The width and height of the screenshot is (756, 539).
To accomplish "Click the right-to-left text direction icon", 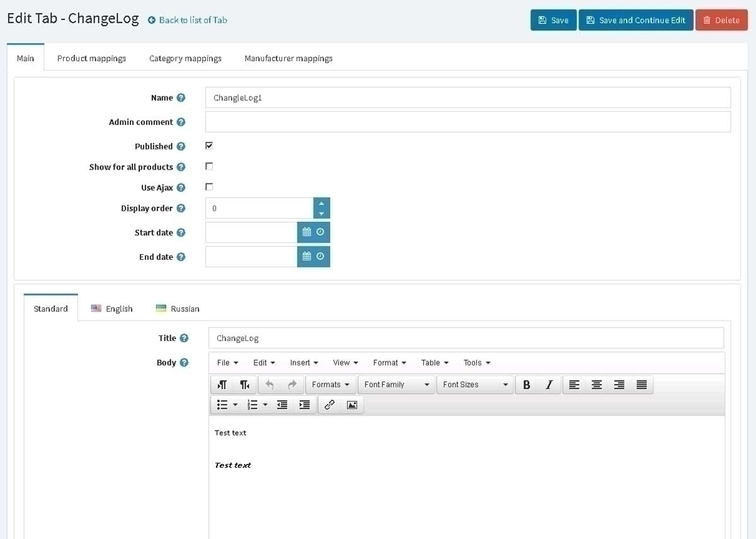I will tap(244, 385).
